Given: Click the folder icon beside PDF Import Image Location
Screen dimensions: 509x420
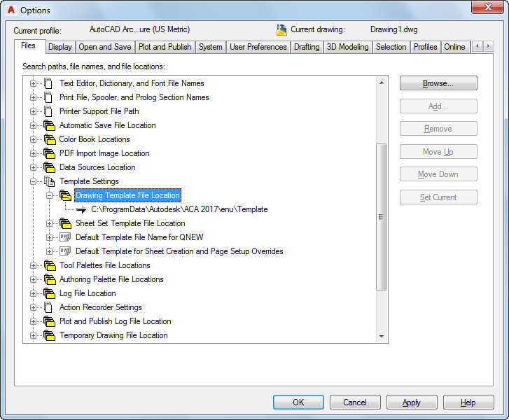Looking at the screenshot, I should (x=49, y=153).
